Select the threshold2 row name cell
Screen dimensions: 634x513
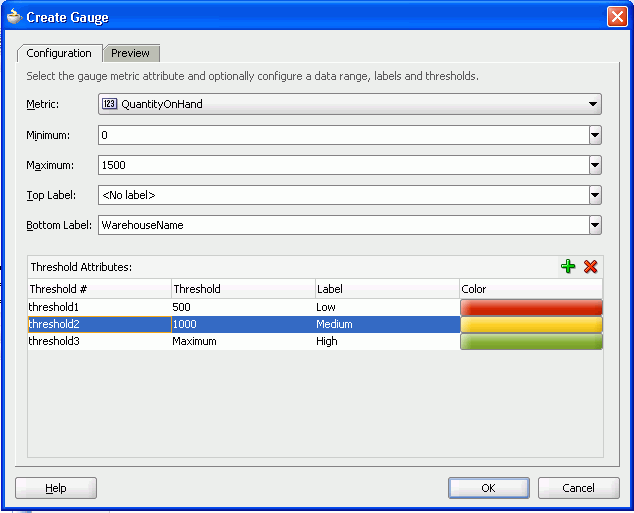pyautogui.click(x=99, y=324)
